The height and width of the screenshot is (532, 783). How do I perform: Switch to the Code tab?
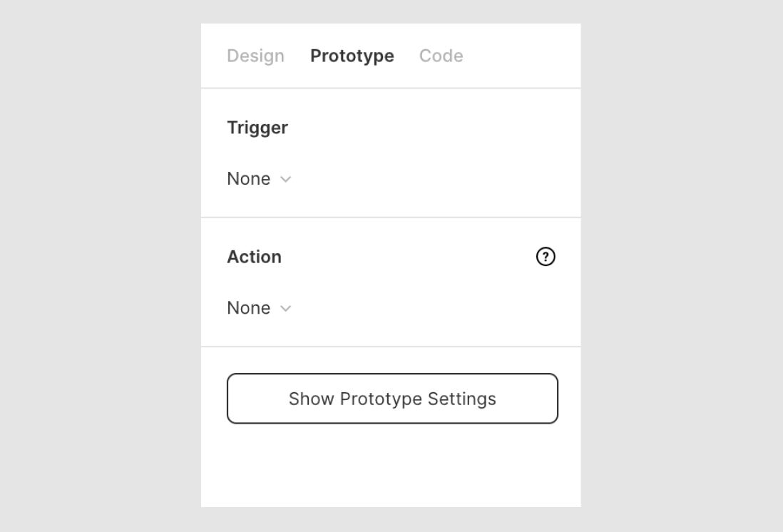441,56
